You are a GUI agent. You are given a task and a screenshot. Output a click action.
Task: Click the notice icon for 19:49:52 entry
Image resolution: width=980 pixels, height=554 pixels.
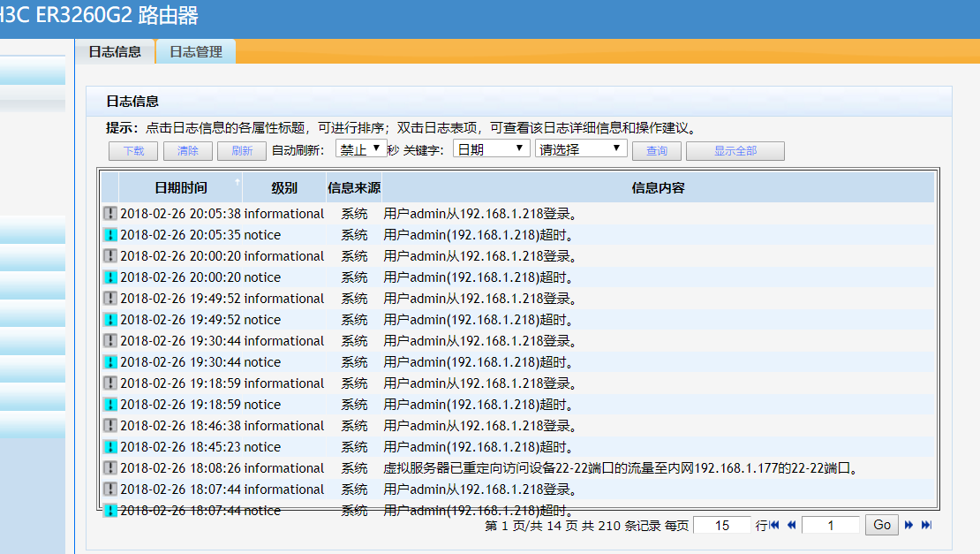[x=110, y=320]
